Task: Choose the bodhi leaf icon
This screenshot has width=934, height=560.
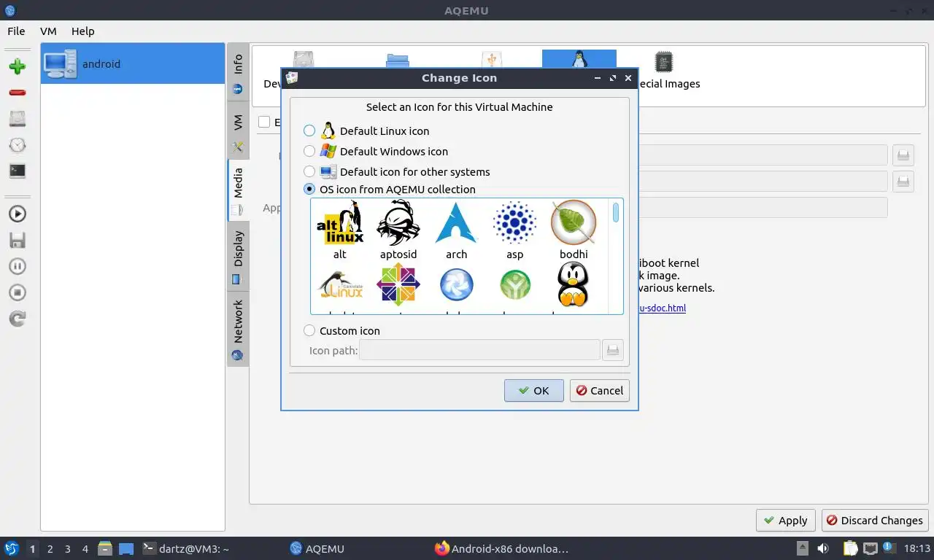Action: point(574,229)
